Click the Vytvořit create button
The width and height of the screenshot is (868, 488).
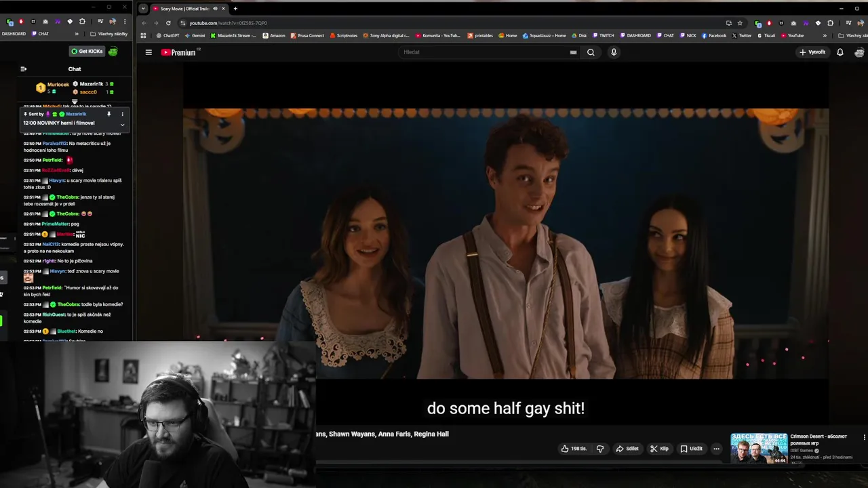[x=812, y=52]
